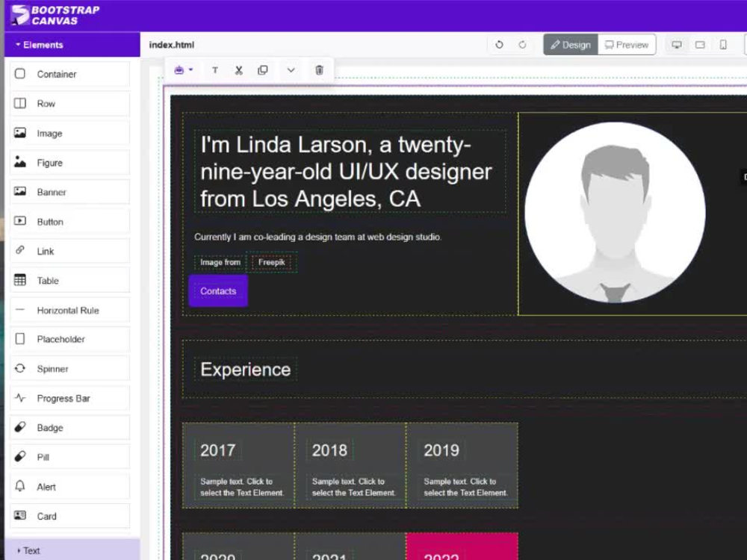The width and height of the screenshot is (747, 560).
Task: Click the Bootstrap Canvas logo
Action: click(55, 15)
